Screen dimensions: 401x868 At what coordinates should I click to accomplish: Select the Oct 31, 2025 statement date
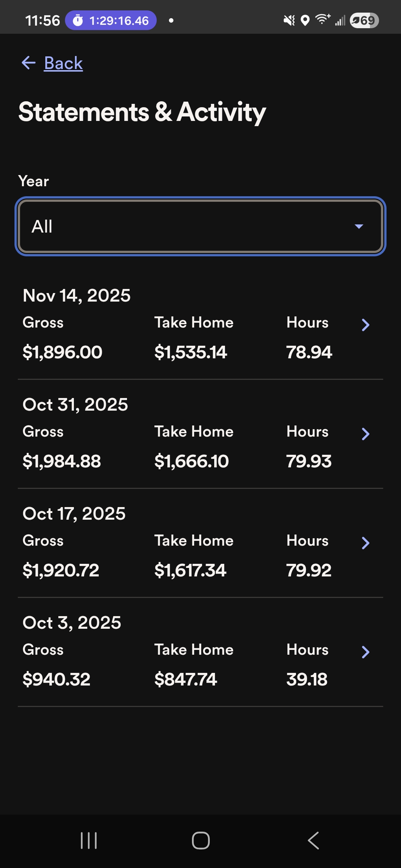75,405
